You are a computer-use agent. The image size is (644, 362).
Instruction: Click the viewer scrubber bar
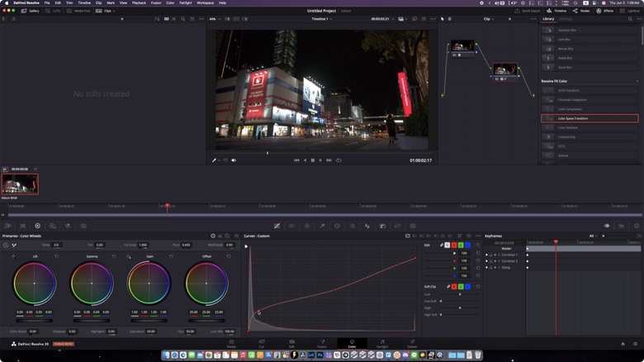point(322,153)
